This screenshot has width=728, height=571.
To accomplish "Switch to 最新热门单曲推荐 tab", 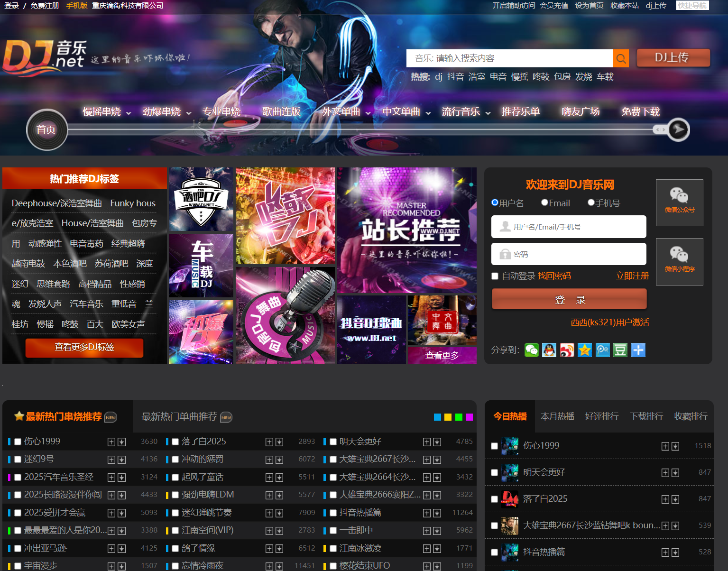I will (x=180, y=416).
